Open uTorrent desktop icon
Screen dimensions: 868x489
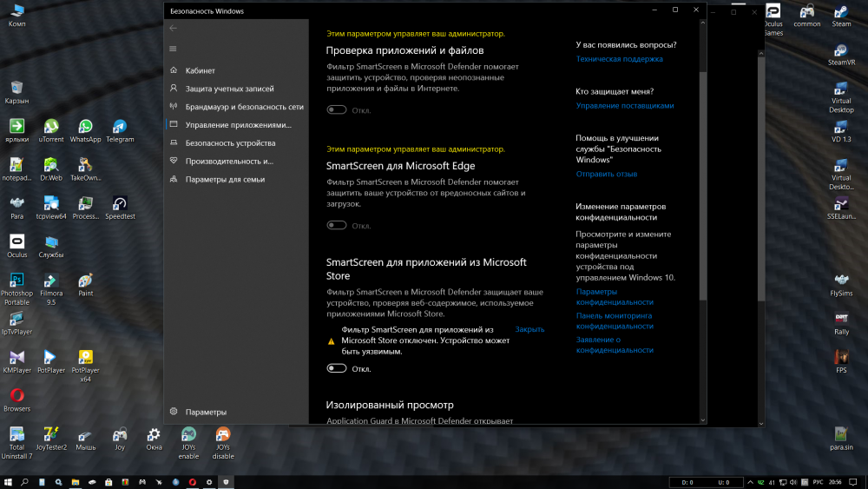click(x=51, y=131)
